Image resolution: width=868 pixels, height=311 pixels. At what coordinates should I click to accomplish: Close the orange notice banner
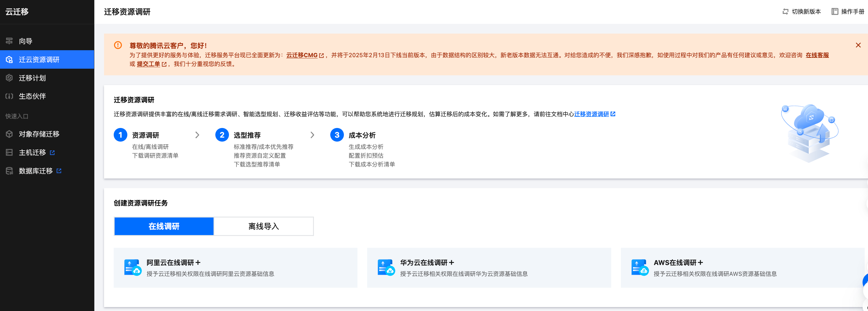coord(858,45)
